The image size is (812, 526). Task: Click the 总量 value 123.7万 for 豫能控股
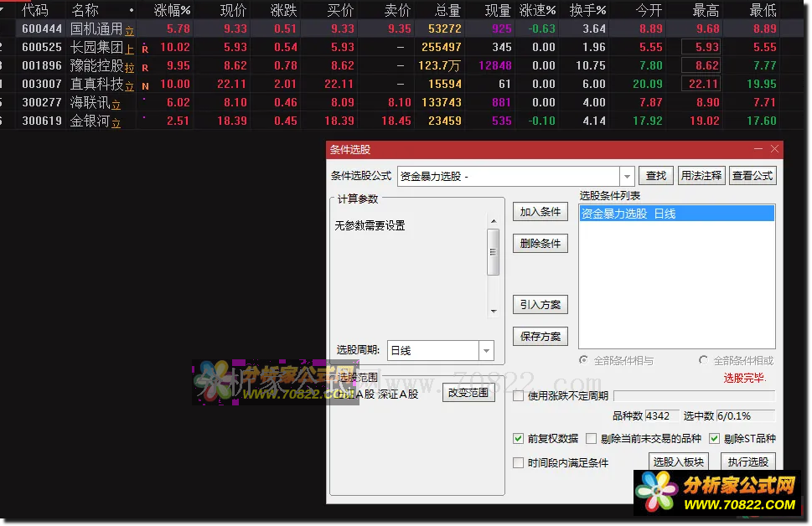coord(439,65)
